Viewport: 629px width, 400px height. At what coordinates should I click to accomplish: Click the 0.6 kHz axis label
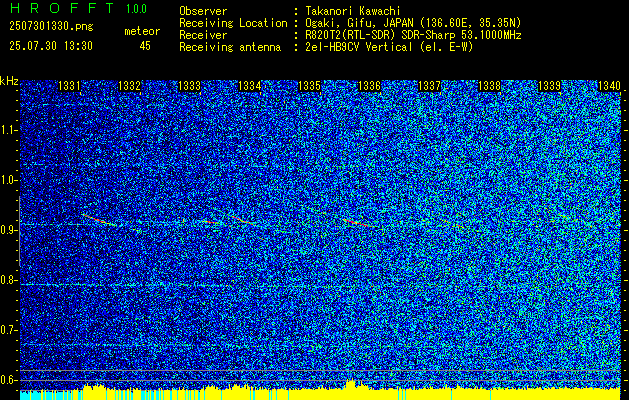(7, 380)
